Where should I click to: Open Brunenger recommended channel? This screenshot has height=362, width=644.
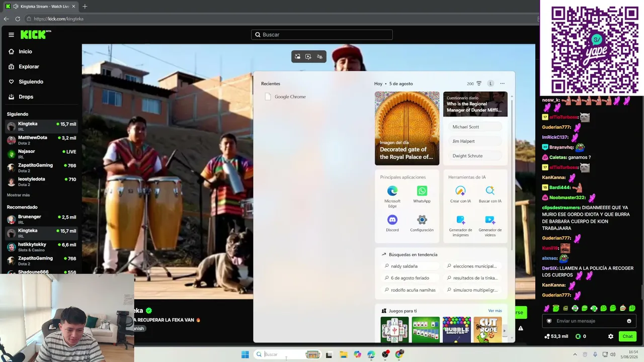(x=42, y=219)
